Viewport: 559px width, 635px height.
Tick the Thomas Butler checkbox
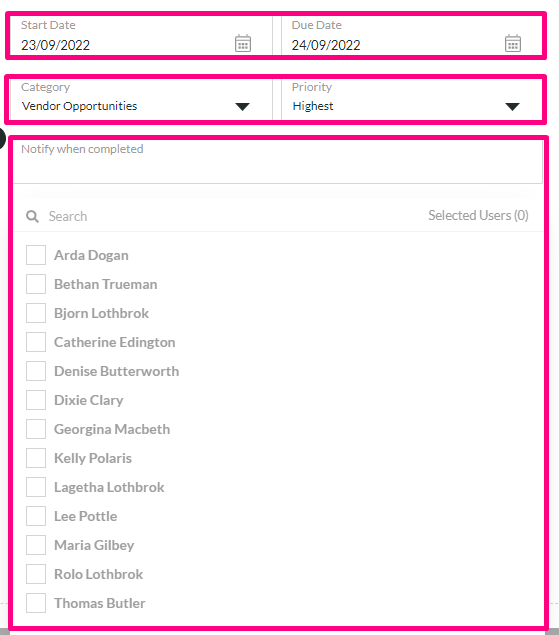[36, 603]
